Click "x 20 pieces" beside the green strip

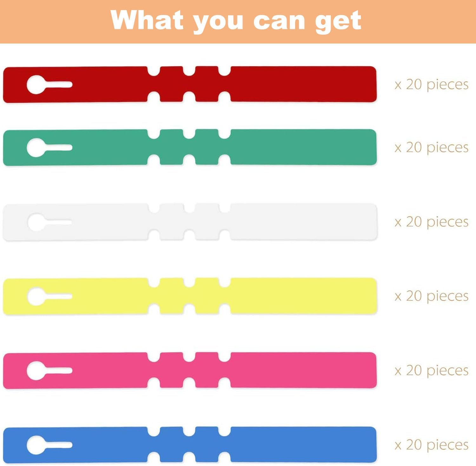tap(432, 147)
